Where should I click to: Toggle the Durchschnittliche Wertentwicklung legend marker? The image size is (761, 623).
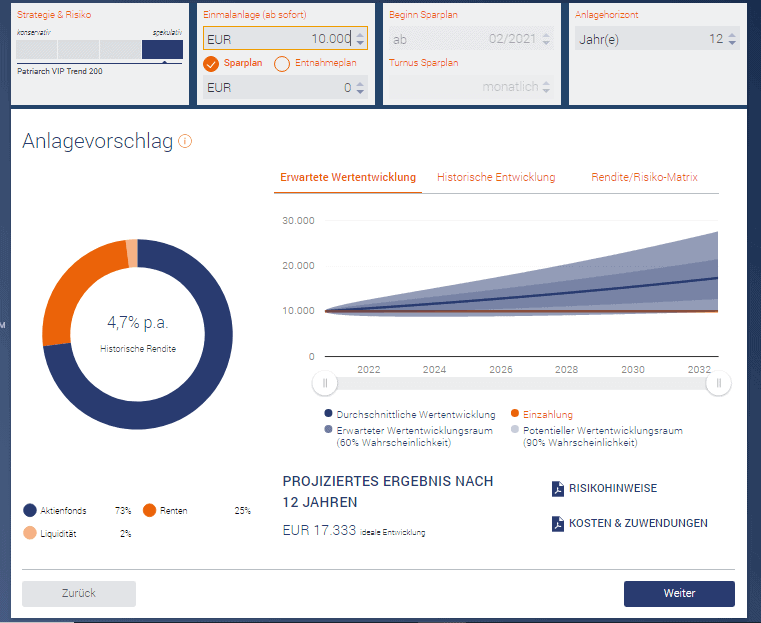point(328,413)
